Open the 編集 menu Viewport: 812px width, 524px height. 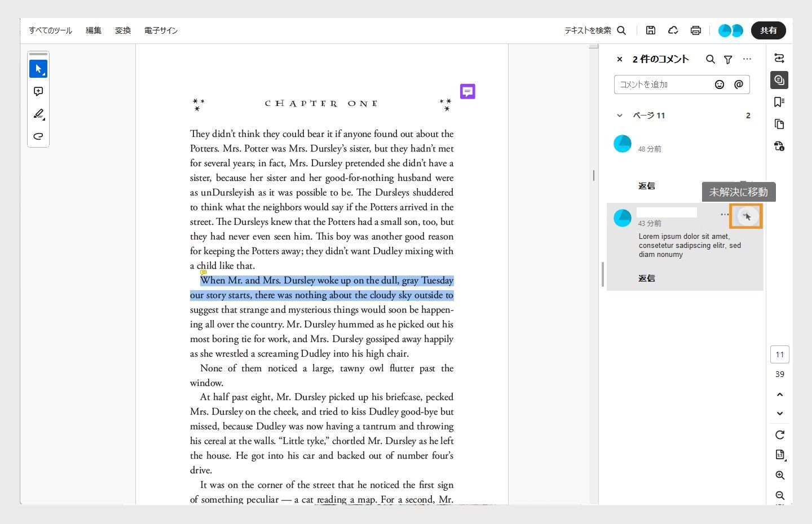[94, 30]
